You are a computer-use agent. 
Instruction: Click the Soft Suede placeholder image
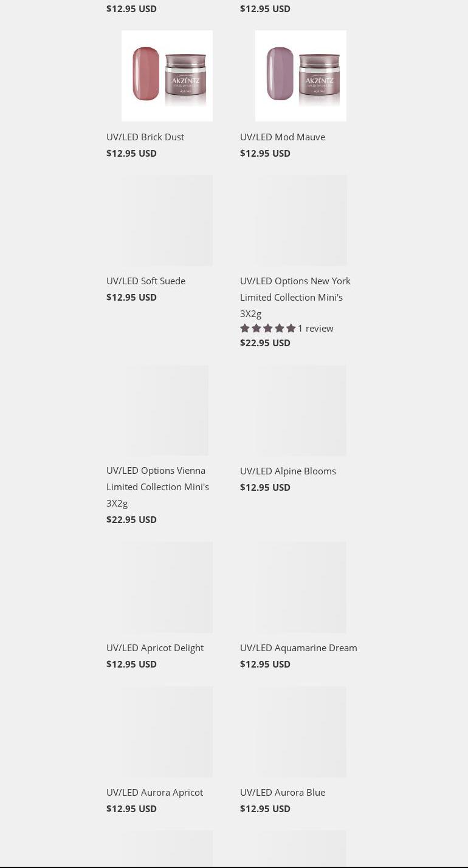point(167,220)
